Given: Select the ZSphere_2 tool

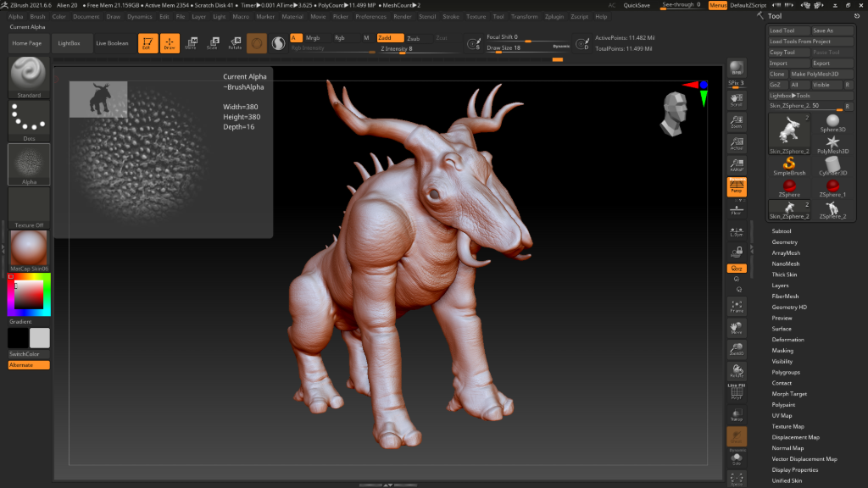Looking at the screenshot, I should (x=832, y=210).
